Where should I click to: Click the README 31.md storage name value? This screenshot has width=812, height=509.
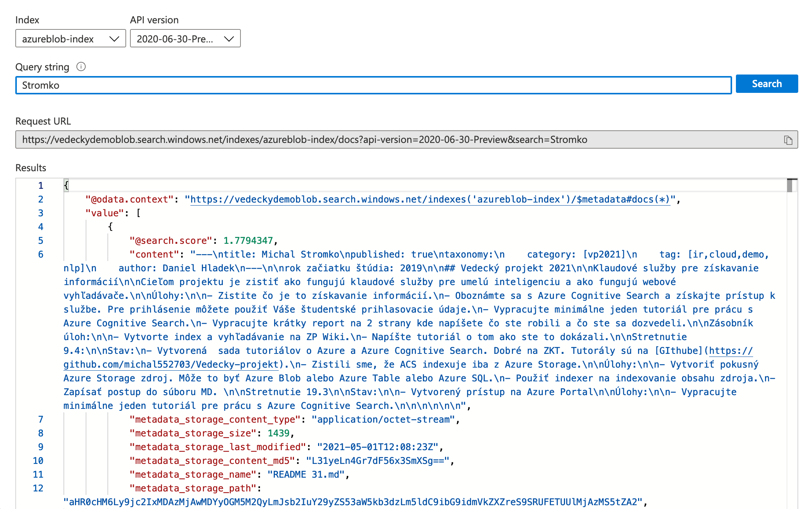(306, 475)
